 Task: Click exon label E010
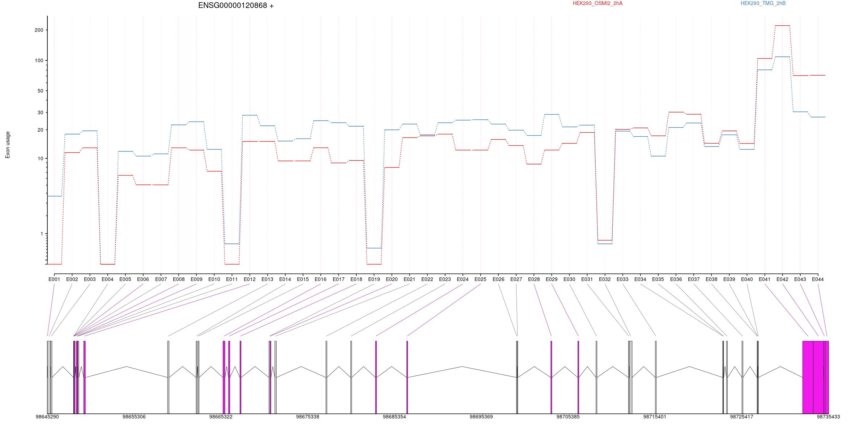[214, 279]
